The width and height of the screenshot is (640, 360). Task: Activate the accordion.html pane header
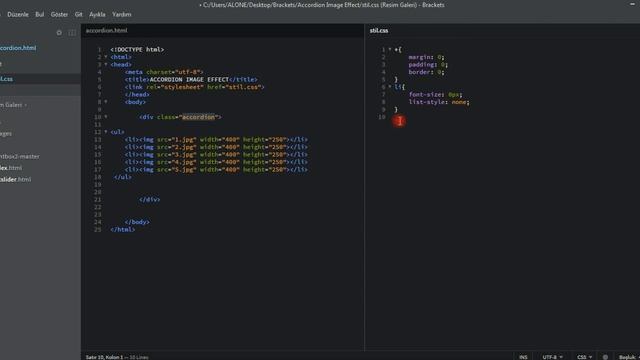coord(107,30)
